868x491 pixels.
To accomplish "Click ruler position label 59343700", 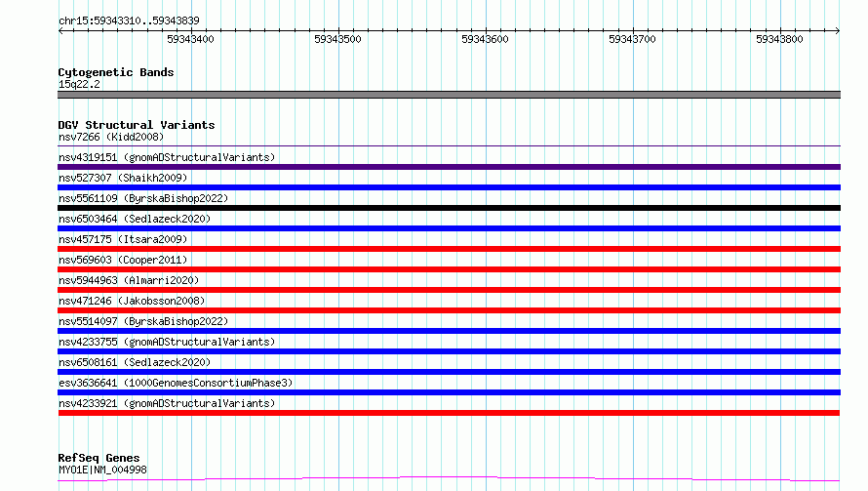I will tap(632, 39).
